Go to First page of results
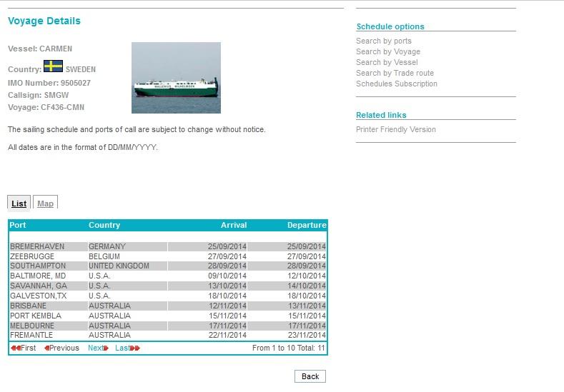564x392 pixels. (24, 348)
